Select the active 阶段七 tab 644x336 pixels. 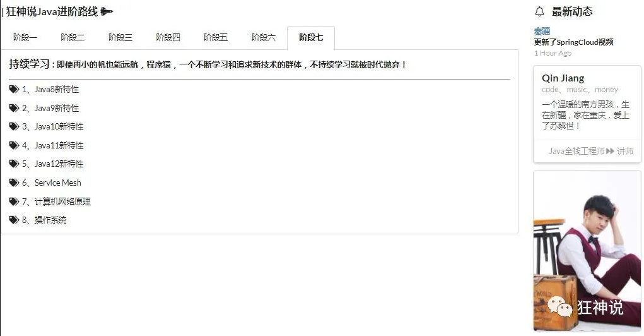tap(311, 37)
